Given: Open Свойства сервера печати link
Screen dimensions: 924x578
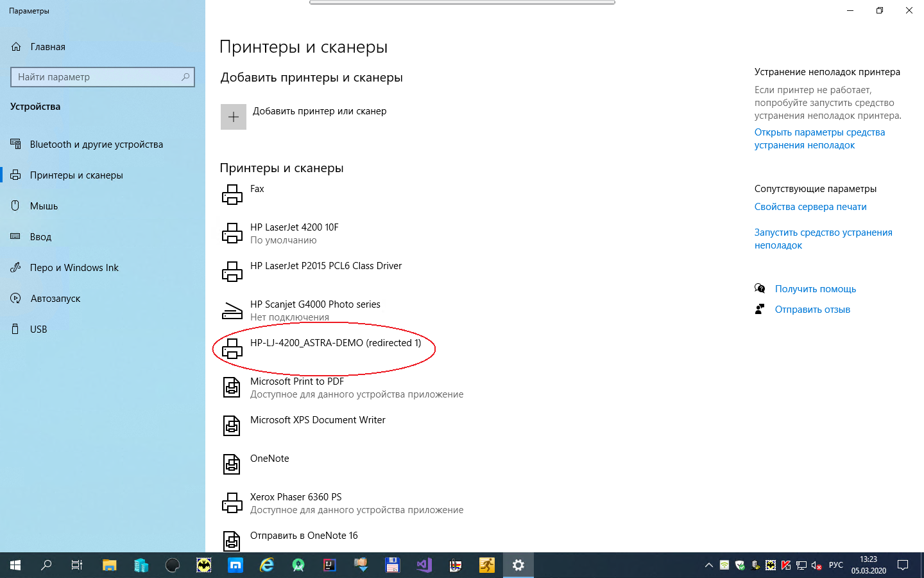Looking at the screenshot, I should pos(810,207).
